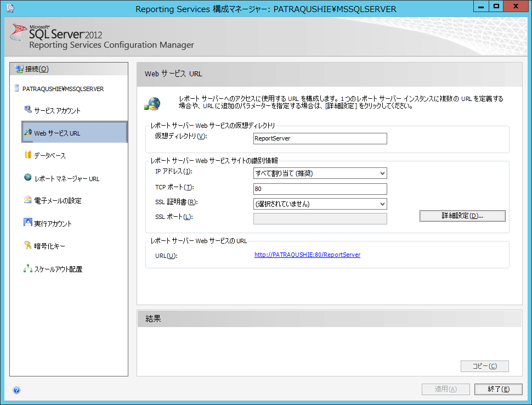532x405 pixels.
Task: Click the server icon beside PATRAQUSHIE¥MSSQLSERVER
Action: point(16,88)
